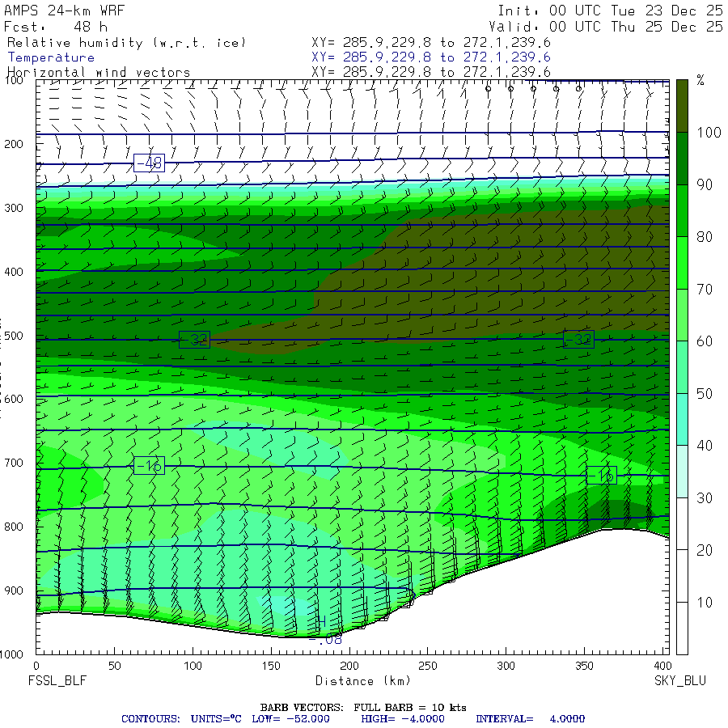728x728 pixels.
Task: Click the cyan colorbar segment between 40 and 50
Action: point(682,419)
